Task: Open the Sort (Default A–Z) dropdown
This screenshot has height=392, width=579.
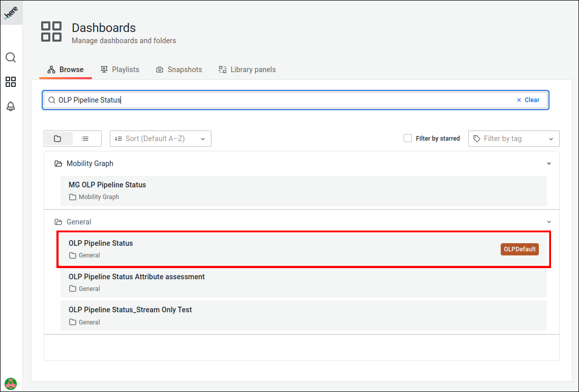Action: 161,139
